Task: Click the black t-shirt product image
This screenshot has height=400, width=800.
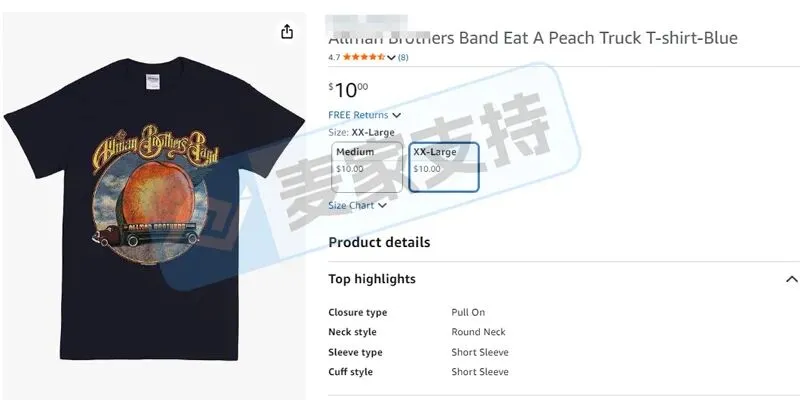Action: pyautogui.click(x=153, y=209)
